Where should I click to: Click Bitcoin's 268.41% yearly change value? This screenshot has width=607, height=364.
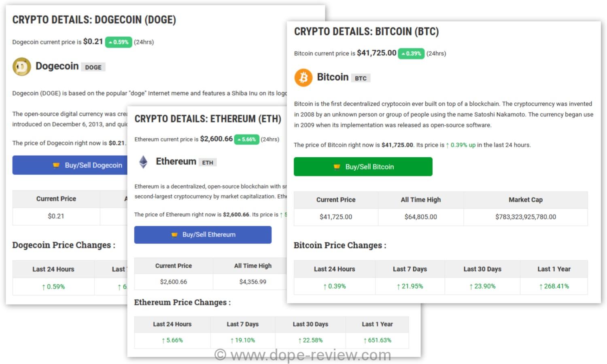click(x=554, y=286)
